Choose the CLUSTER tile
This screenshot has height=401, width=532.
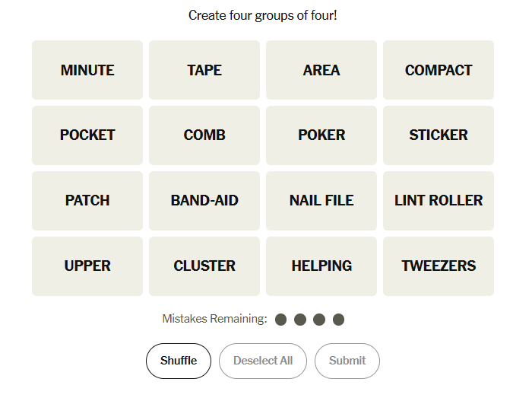pyautogui.click(x=204, y=266)
